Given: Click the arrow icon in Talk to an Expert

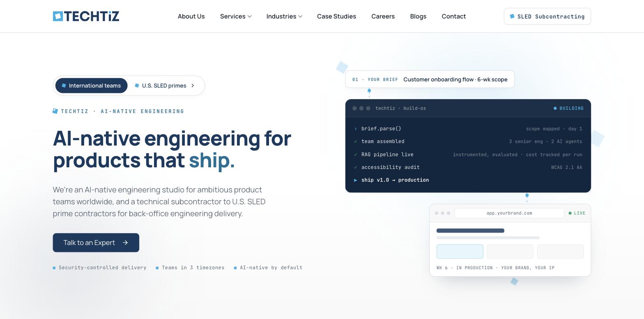Looking at the screenshot, I should [125, 243].
